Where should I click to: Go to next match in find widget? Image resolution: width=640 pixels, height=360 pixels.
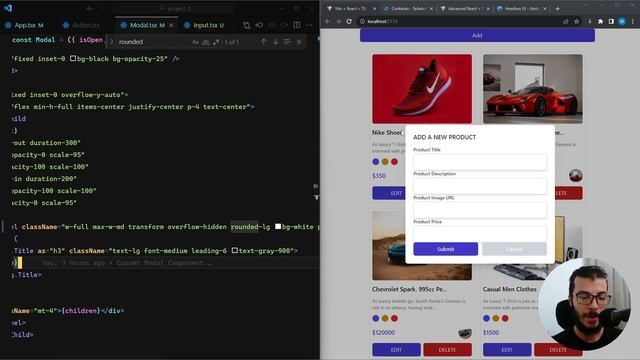coord(276,42)
